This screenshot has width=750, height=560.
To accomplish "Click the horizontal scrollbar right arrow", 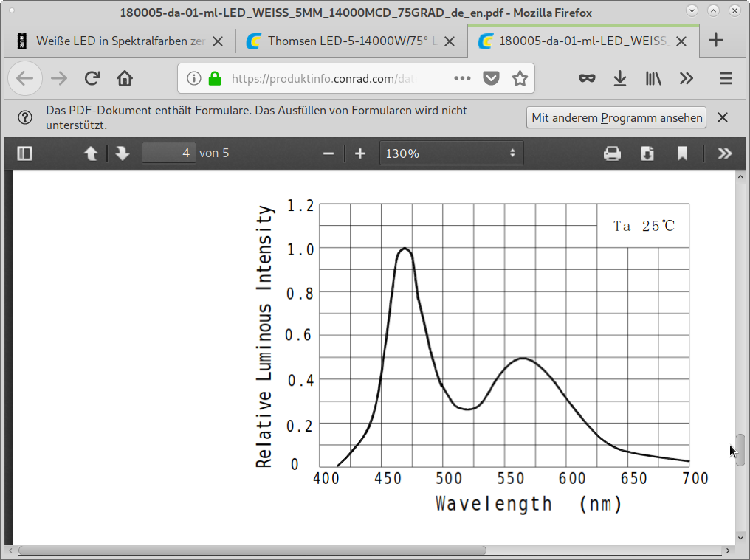I will 728,550.
